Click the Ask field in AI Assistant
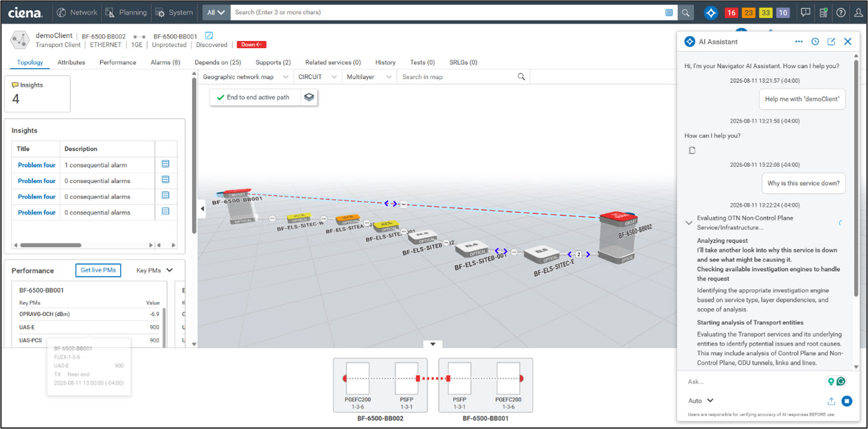This screenshot has width=868, height=429. (755, 381)
